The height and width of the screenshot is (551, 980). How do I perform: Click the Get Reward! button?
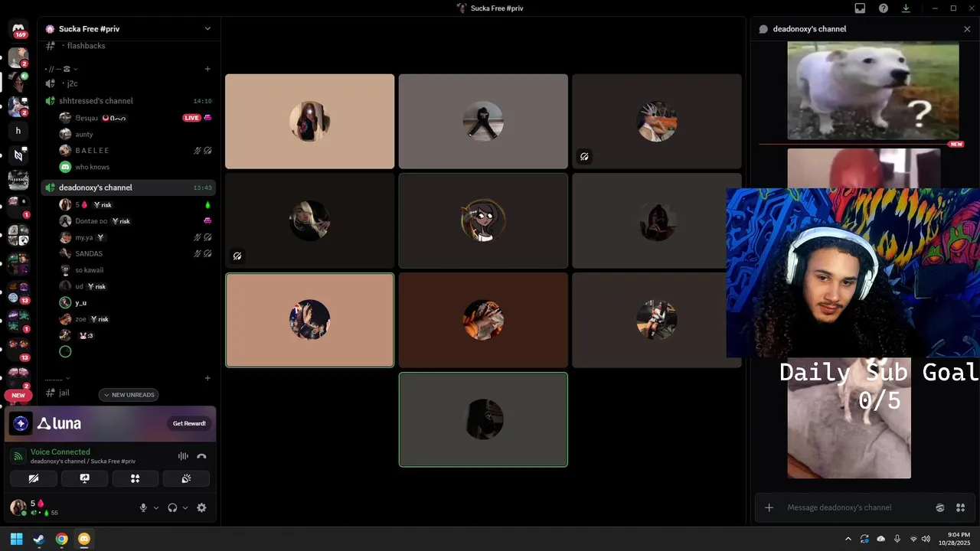(x=189, y=423)
